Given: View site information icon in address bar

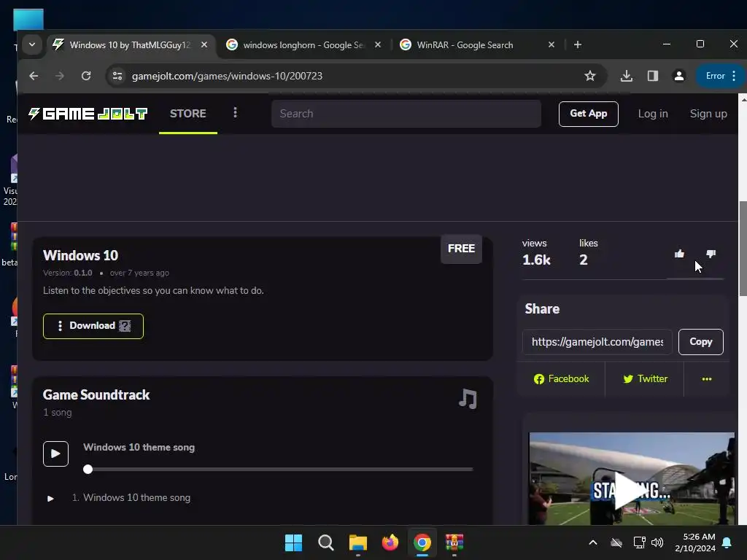Looking at the screenshot, I should (117, 76).
